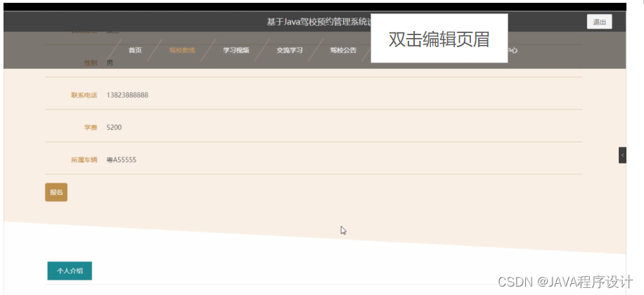Click the 报名 sign-up button
This screenshot has height=295, width=644.
coord(56,192)
